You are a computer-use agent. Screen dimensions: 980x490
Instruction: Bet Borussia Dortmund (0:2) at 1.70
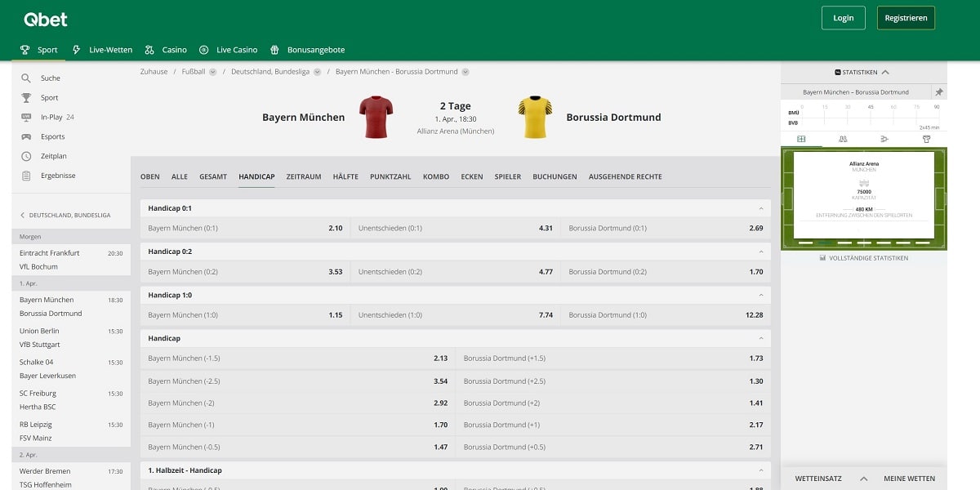coord(666,271)
